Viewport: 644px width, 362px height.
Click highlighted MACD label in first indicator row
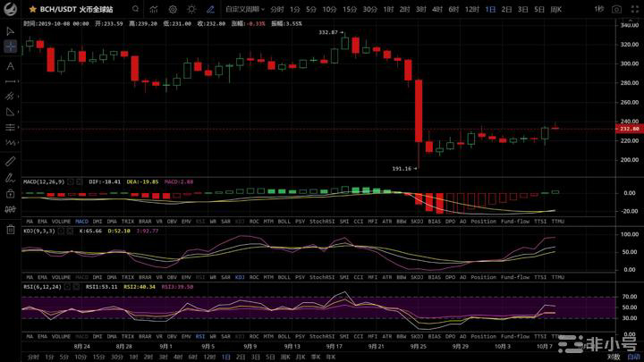(81, 222)
